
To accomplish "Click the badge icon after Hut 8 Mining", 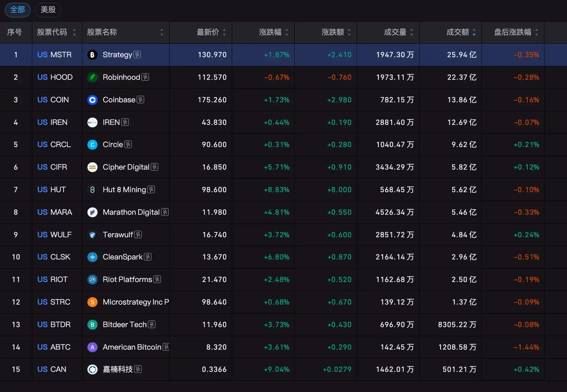I will [x=151, y=189].
